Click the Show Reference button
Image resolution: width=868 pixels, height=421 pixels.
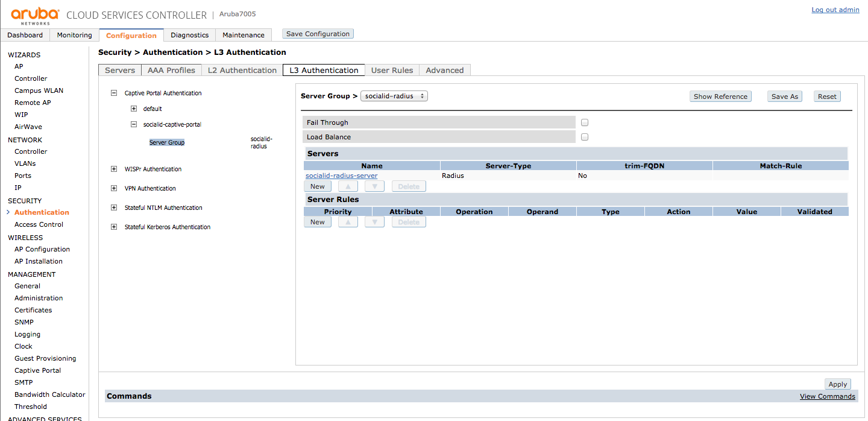(x=720, y=97)
